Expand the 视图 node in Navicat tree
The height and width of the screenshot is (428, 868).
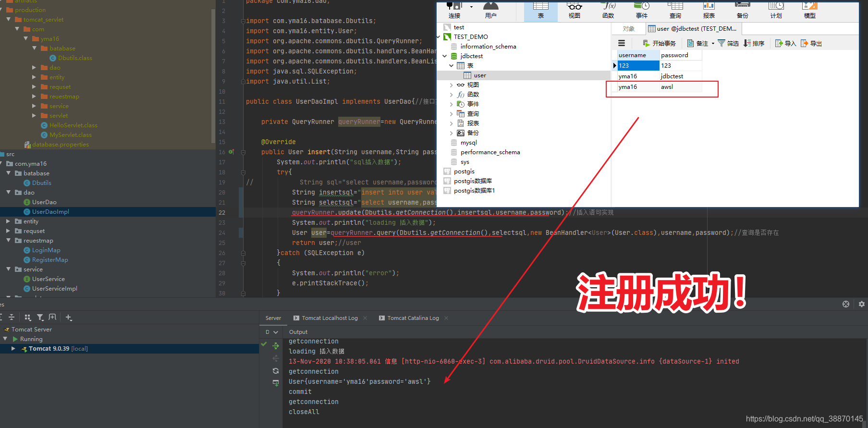tap(451, 85)
